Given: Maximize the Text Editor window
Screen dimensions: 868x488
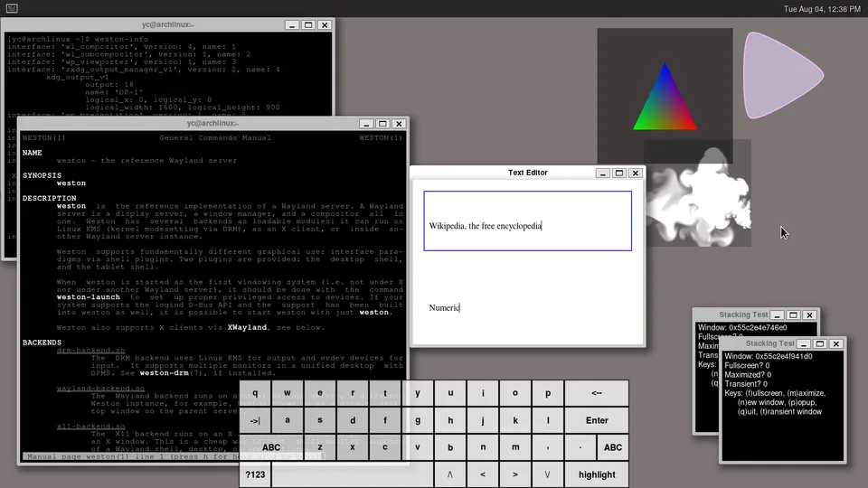Looking at the screenshot, I should 619,174.
